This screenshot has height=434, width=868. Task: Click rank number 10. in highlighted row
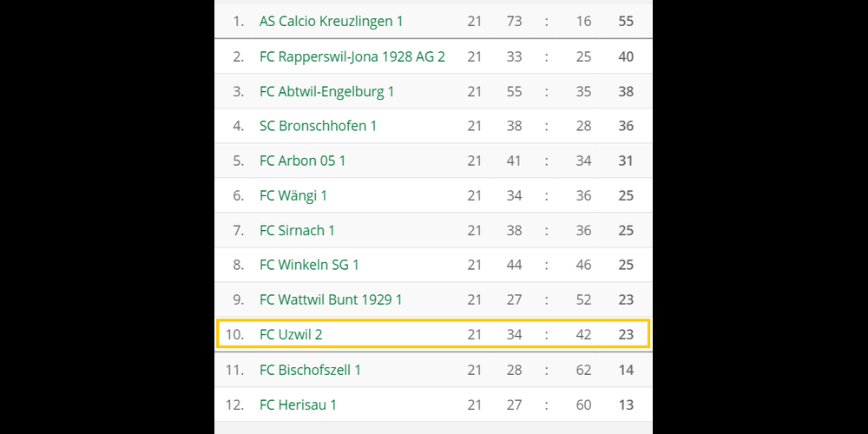tap(234, 334)
